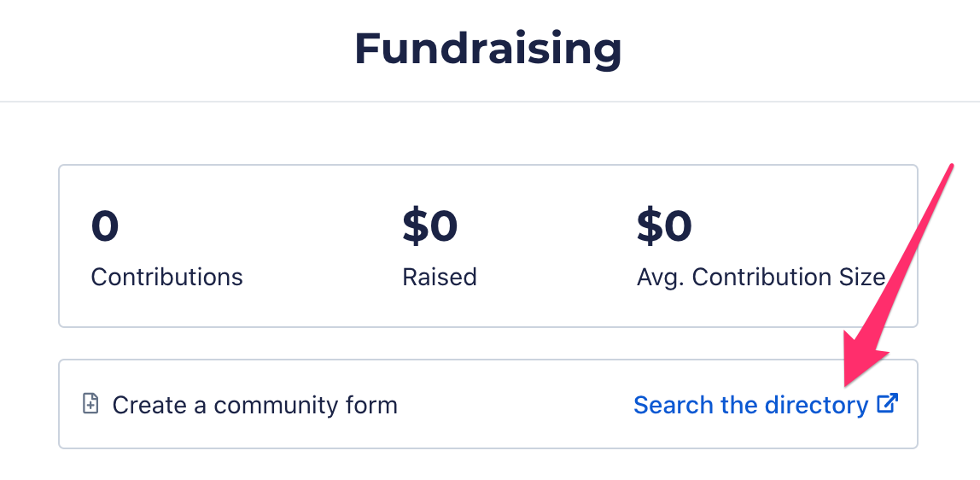
Task: Click the divider line beneath the Fundraising header
Action: [490, 102]
